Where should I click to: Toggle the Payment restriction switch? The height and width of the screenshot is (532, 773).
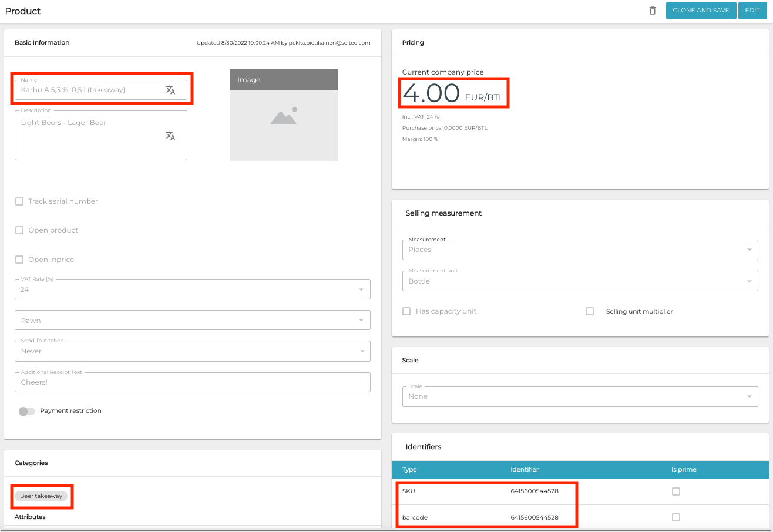coord(26,411)
